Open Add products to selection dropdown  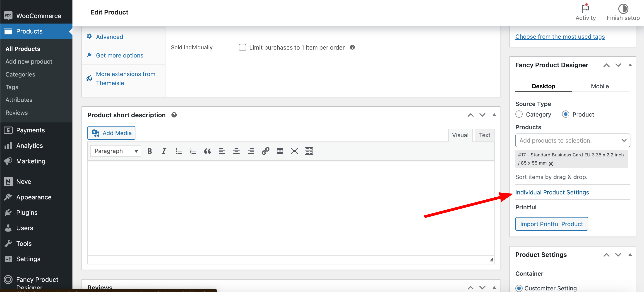pos(572,141)
